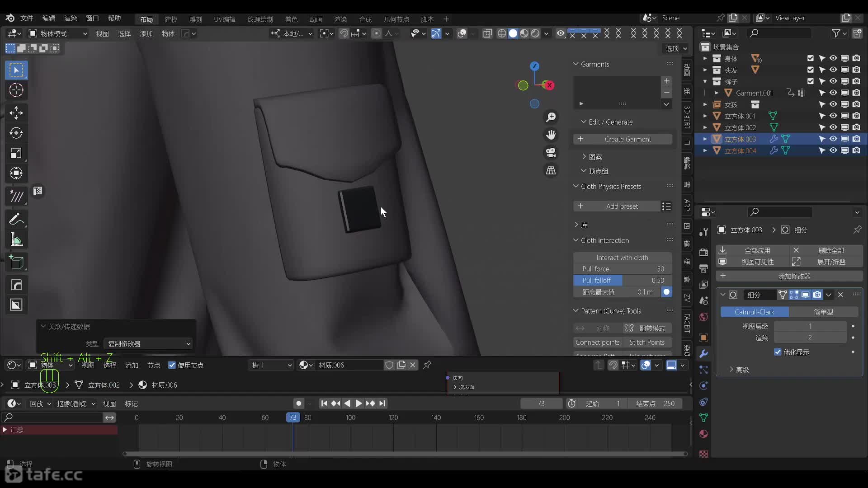This screenshot has height=488, width=868.
Task: Switch to wireframe viewport shading
Action: [502, 33]
